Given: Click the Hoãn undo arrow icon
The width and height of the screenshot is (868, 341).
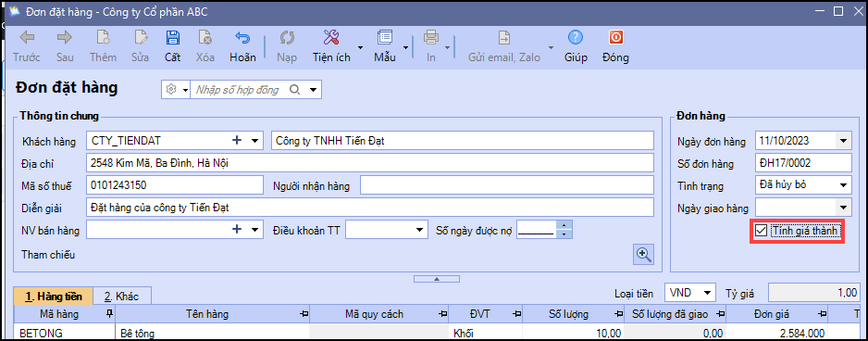Looking at the screenshot, I should (242, 38).
